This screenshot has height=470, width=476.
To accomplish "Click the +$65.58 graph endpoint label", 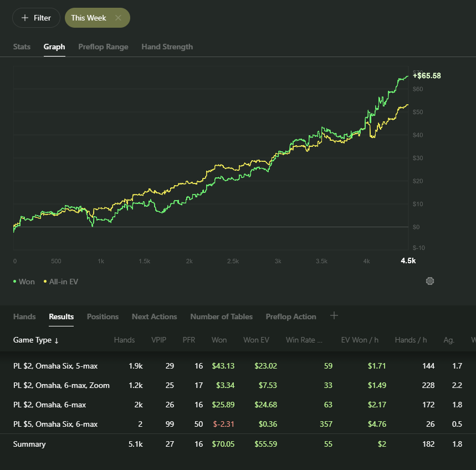I will pyautogui.click(x=427, y=76).
